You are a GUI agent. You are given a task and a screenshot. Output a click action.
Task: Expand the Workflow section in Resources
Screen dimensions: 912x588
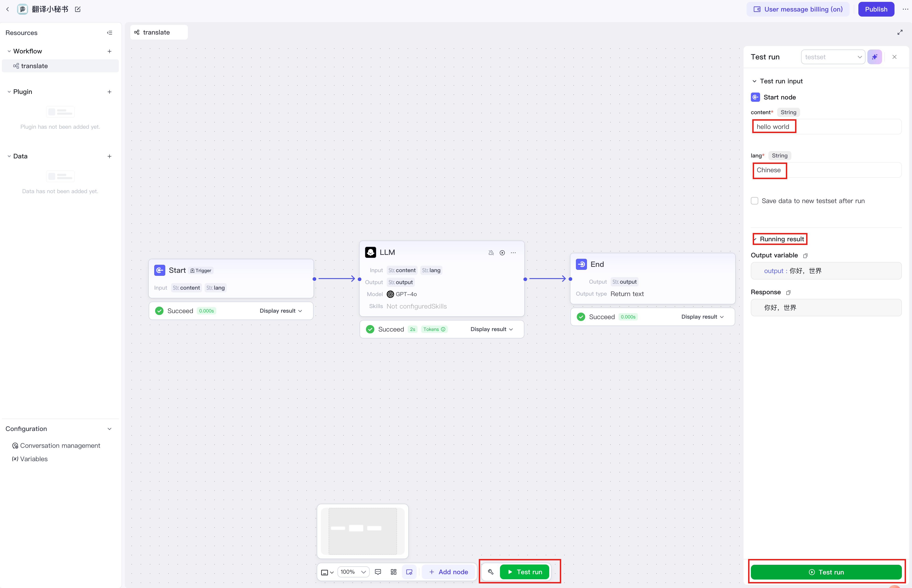pos(9,51)
